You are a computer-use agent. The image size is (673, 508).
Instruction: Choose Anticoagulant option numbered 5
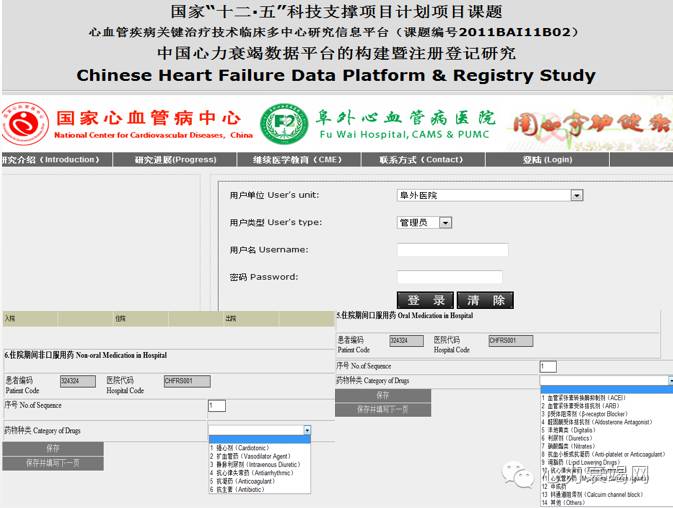[260, 481]
